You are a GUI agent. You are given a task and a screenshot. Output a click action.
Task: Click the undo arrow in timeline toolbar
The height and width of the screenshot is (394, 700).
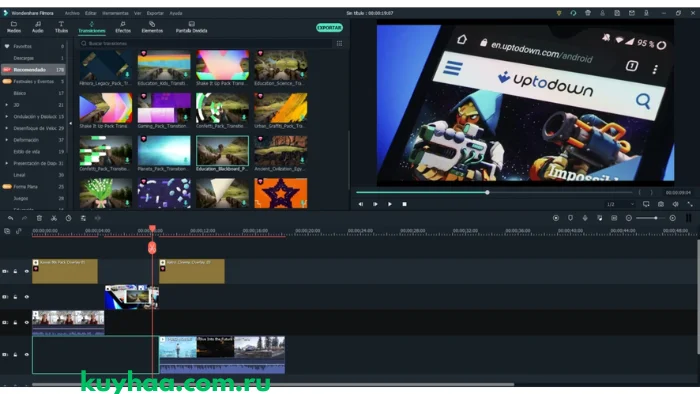pos(10,218)
